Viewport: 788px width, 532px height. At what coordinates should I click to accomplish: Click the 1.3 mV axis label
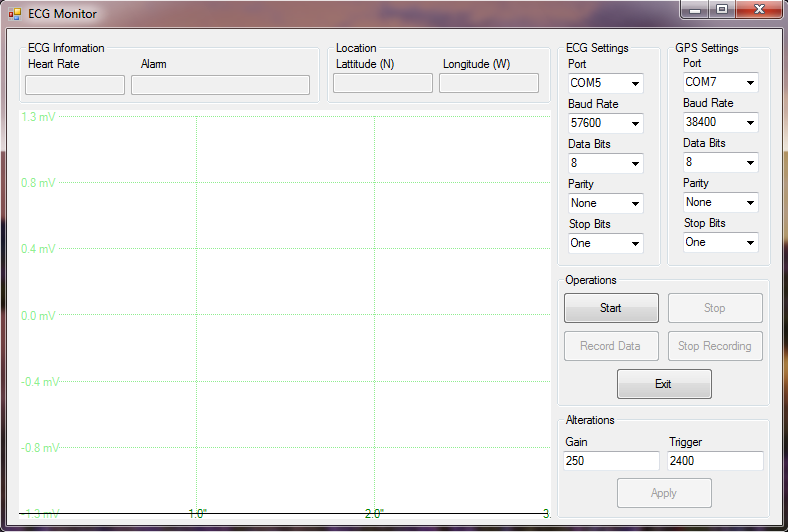pyautogui.click(x=38, y=117)
